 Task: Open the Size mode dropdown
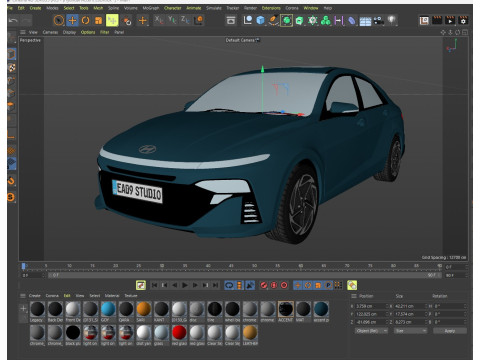tap(410, 331)
